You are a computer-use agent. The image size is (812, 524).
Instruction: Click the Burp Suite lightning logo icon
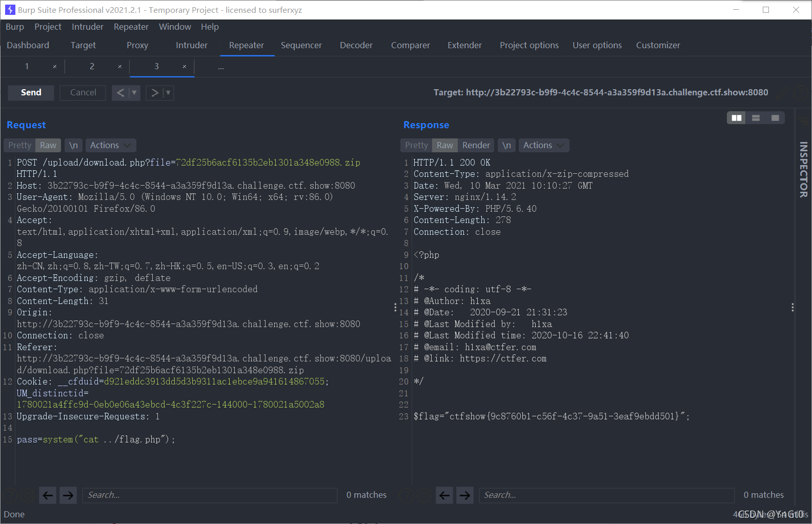pos(10,10)
